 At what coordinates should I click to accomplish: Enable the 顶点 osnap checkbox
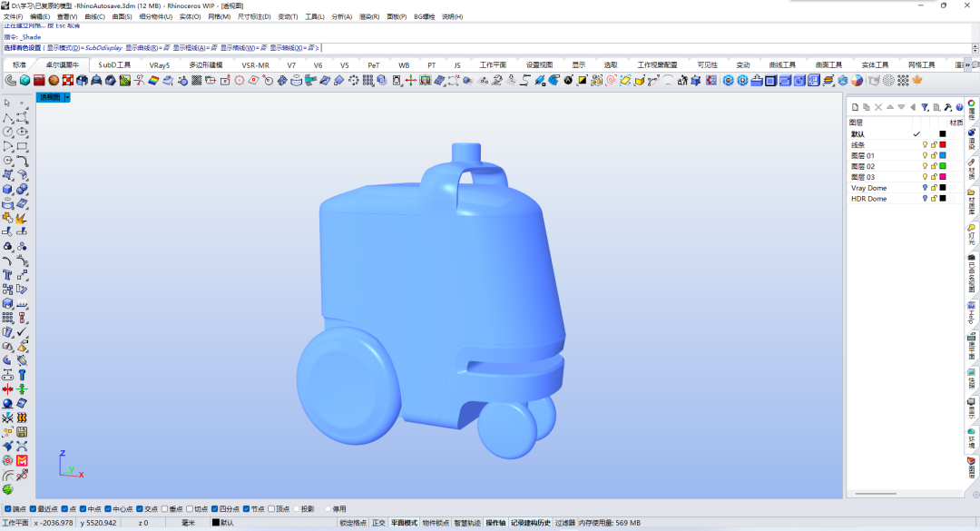coord(271,509)
